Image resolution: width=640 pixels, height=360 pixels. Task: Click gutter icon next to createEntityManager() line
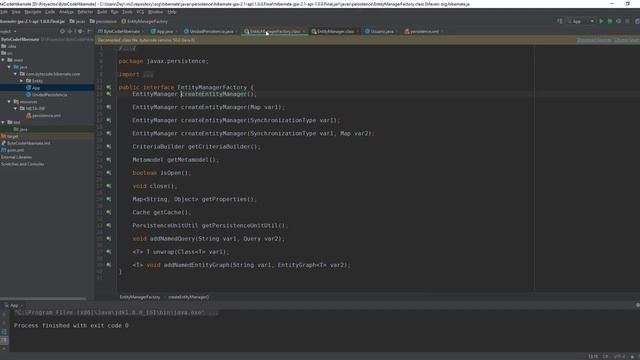point(109,94)
